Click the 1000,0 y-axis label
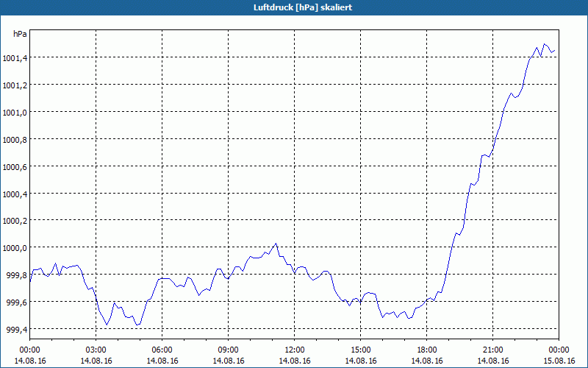This screenshot has width=588, height=368. (14, 248)
